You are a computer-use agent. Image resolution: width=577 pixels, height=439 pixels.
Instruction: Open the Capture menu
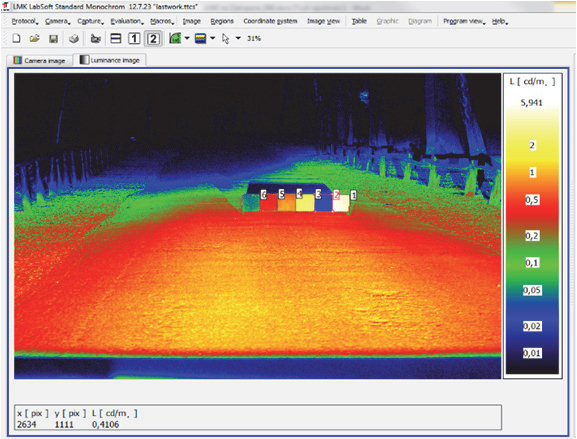(x=91, y=21)
